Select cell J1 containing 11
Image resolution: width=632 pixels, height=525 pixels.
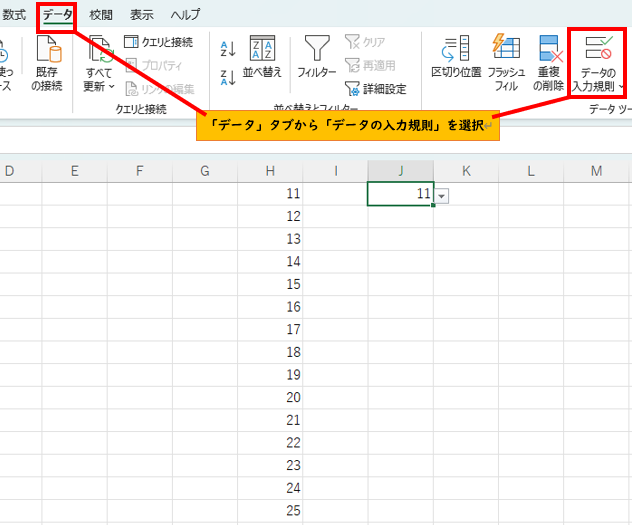pyautogui.click(x=400, y=194)
